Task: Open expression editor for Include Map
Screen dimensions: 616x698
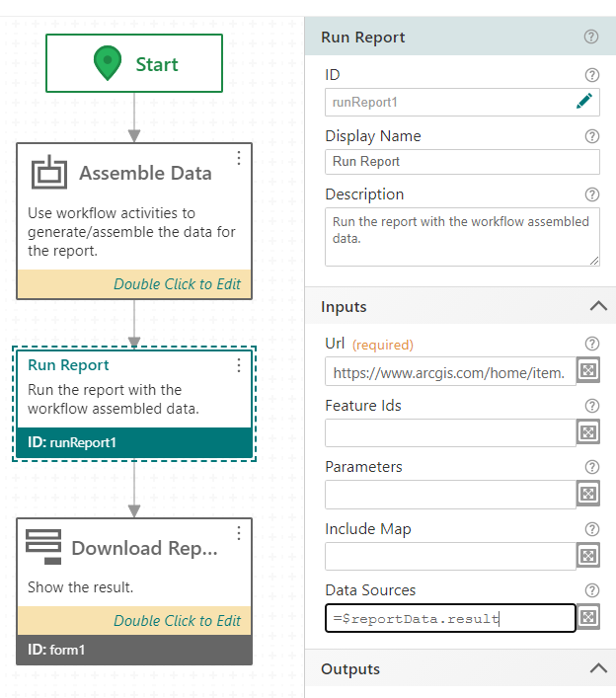Action: tap(588, 556)
